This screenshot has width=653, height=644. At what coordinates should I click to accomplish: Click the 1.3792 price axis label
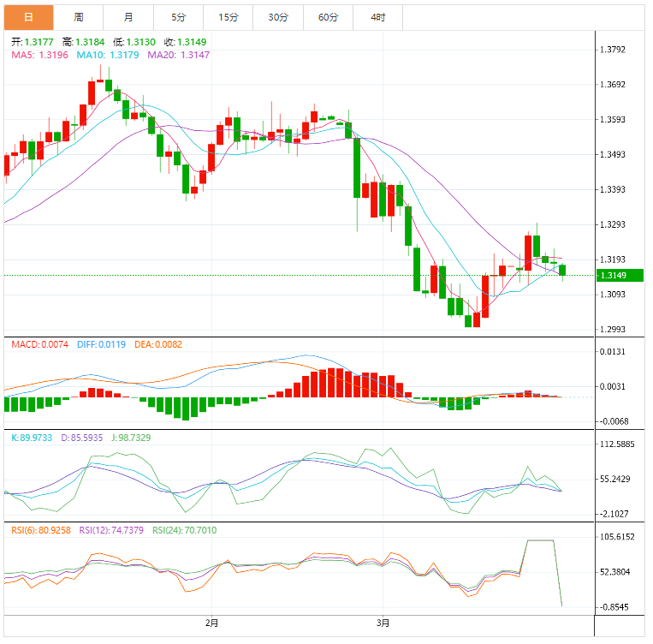click(612, 50)
